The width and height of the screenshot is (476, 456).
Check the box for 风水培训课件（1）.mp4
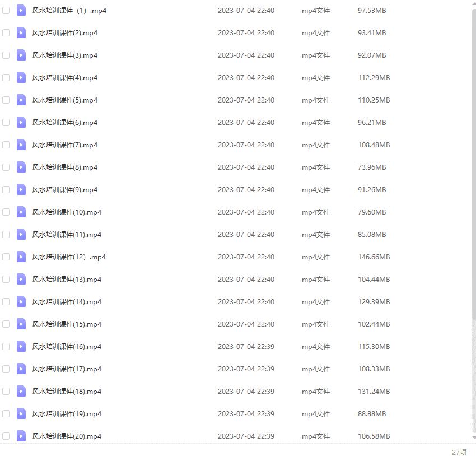[6, 11]
